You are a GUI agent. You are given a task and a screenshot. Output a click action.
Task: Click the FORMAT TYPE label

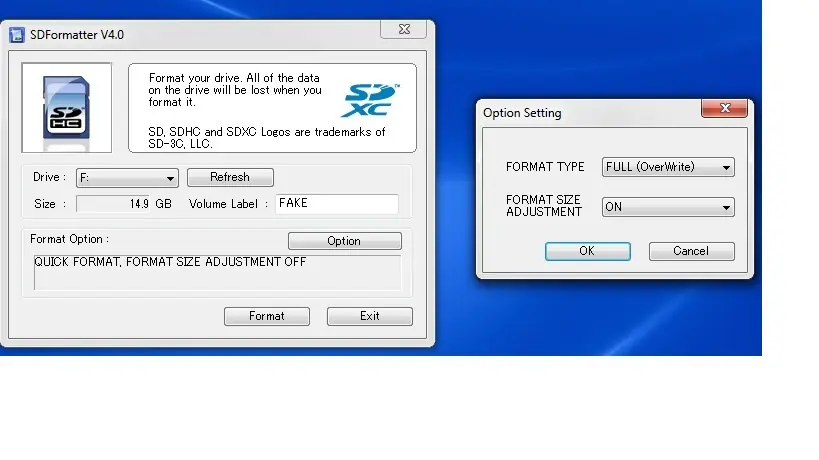coord(545,167)
